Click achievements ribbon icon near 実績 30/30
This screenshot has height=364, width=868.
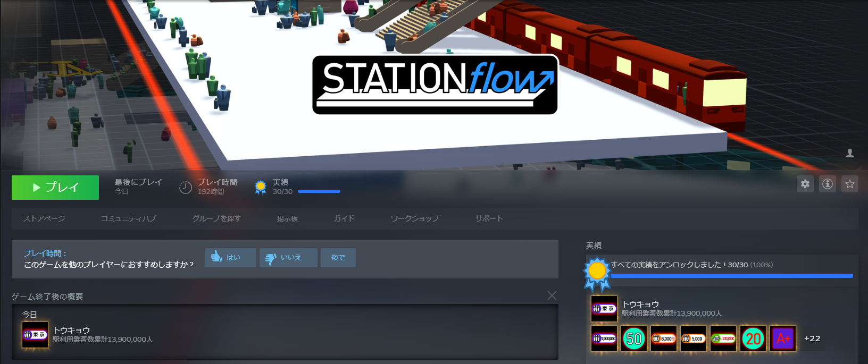coord(261,187)
